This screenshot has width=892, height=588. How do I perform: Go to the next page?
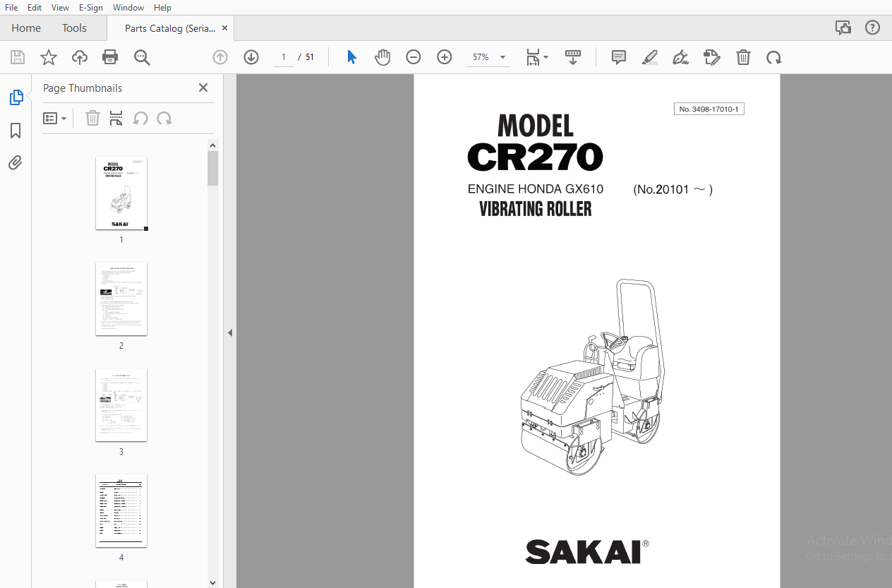pos(251,57)
